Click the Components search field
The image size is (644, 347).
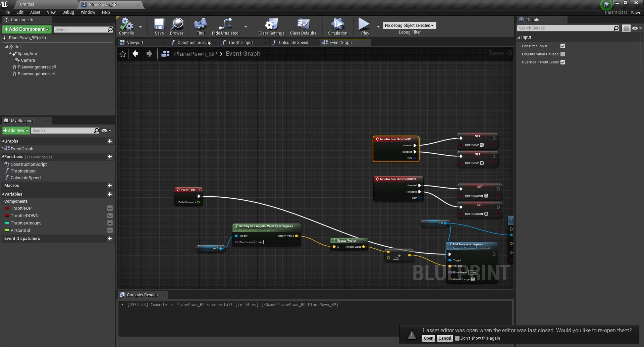coord(84,30)
